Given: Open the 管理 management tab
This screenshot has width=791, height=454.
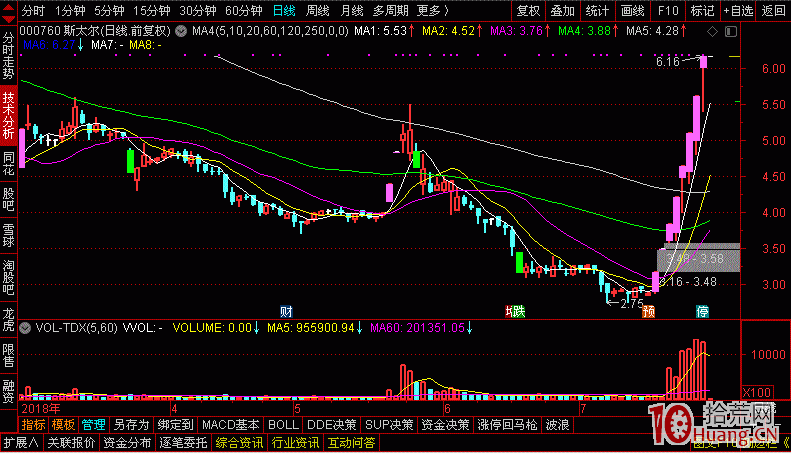Looking at the screenshot, I should (x=94, y=425).
